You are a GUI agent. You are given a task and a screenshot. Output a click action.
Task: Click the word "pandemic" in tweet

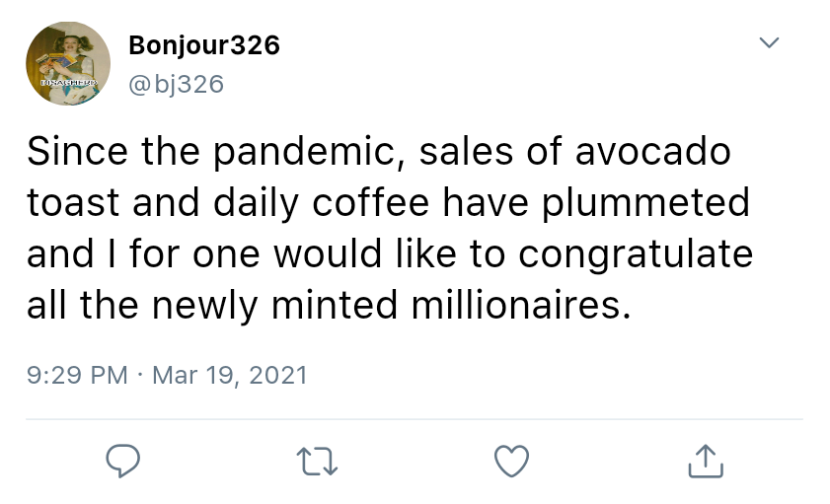click(307, 153)
